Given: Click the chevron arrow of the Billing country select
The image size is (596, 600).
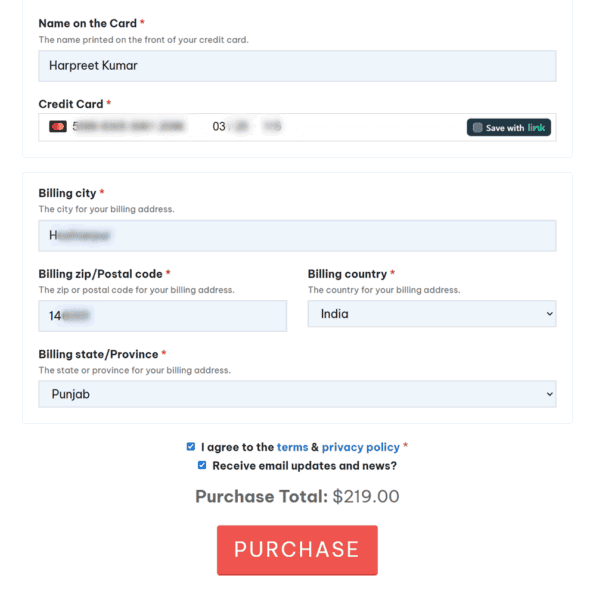Looking at the screenshot, I should [x=549, y=314].
